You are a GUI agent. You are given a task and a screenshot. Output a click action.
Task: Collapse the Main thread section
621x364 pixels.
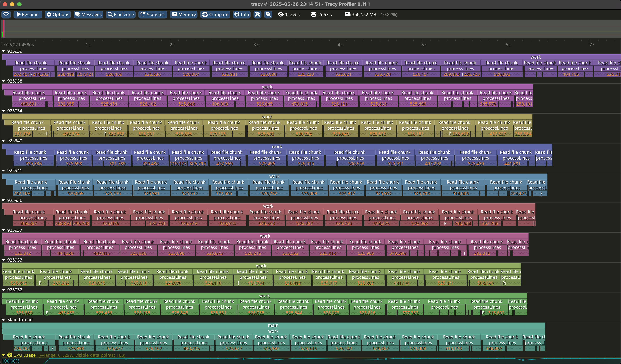(x=3, y=320)
